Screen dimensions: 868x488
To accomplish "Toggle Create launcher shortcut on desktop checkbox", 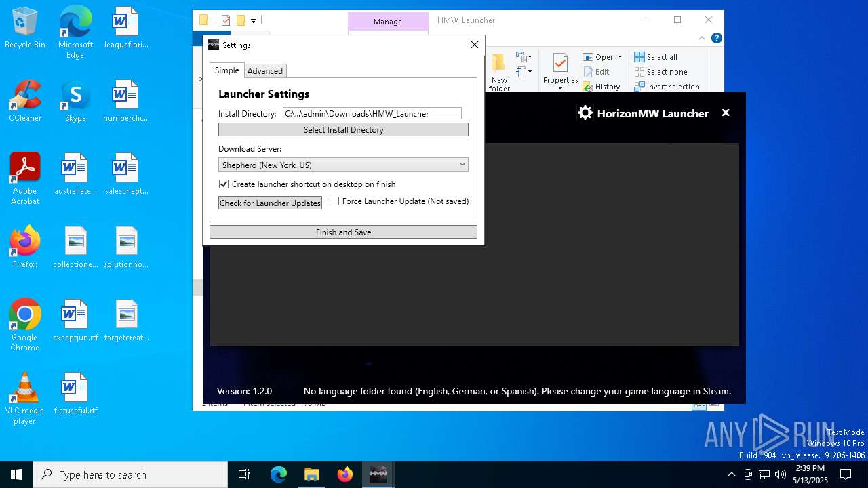I will pos(224,184).
